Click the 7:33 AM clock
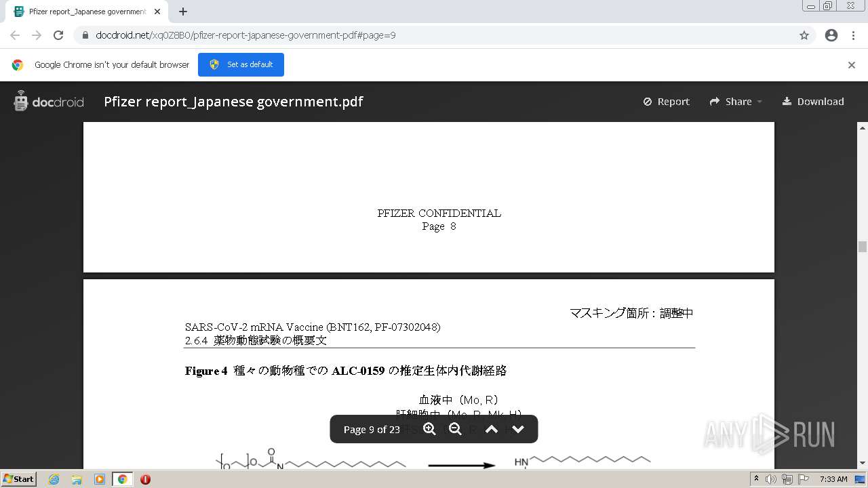Screen dimensions: 868x488 [x=833, y=479]
